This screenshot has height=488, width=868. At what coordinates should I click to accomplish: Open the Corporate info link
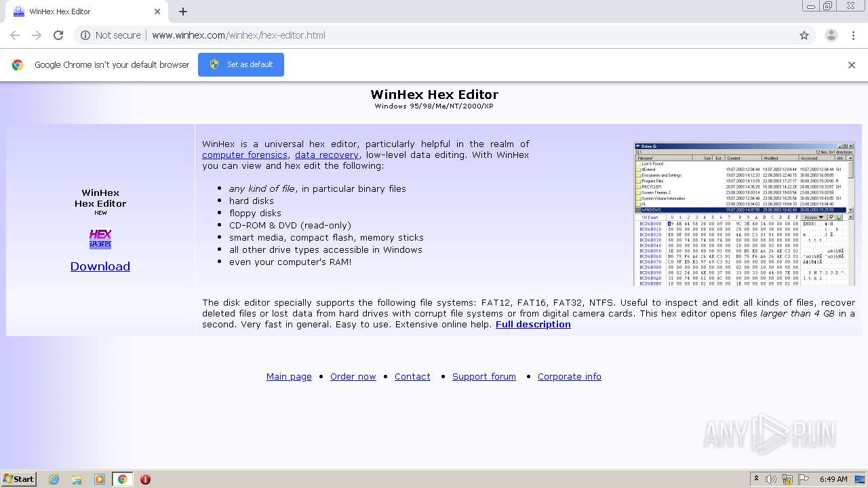570,377
